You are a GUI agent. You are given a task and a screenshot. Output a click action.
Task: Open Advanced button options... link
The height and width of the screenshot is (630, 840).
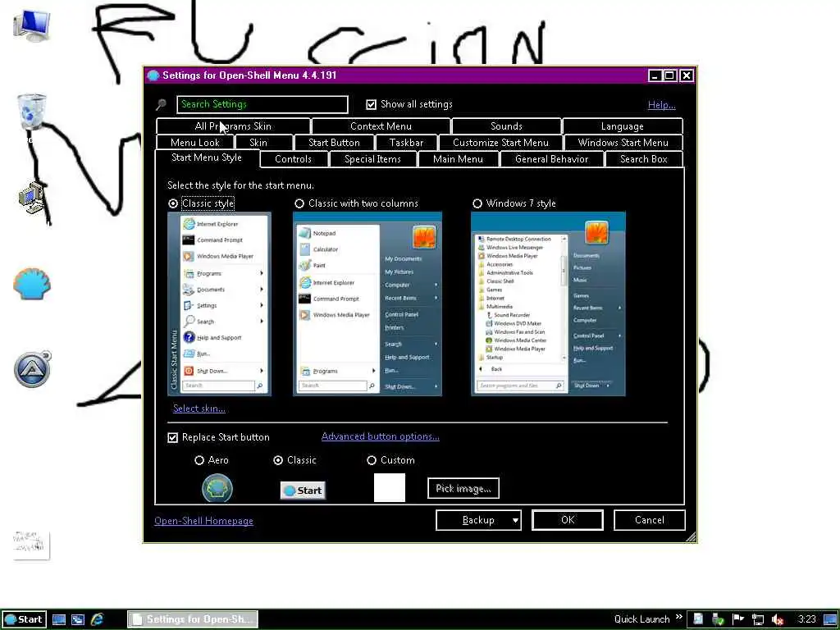[x=381, y=436]
